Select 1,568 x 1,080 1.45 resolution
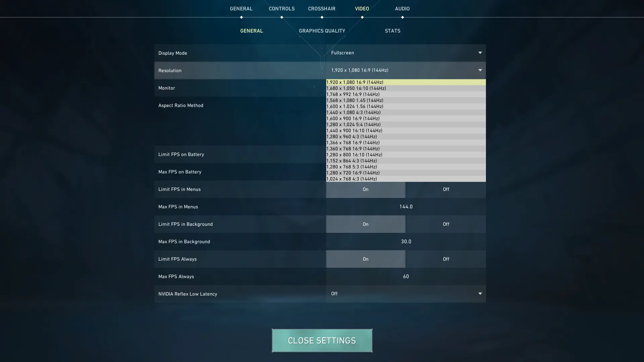Image resolution: width=644 pixels, height=362 pixels. point(406,100)
